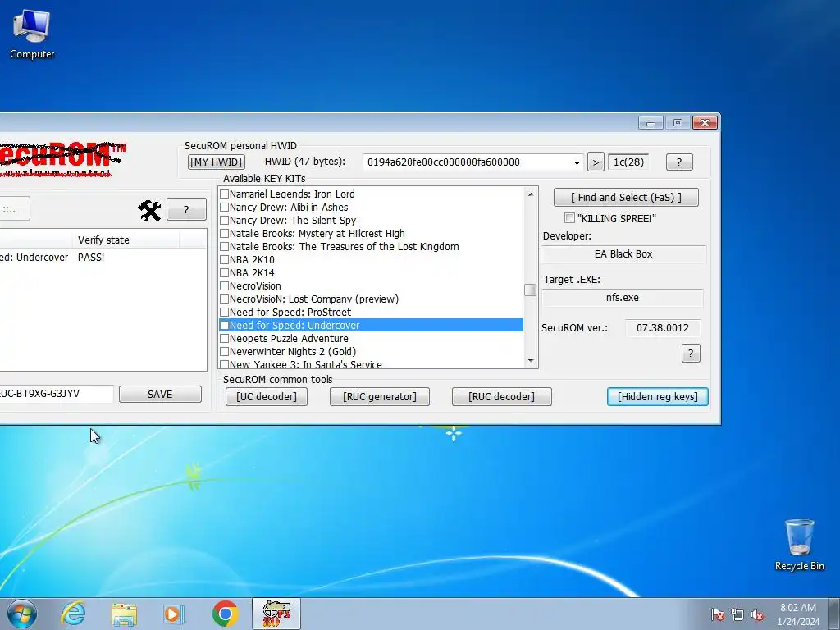Viewport: 840px width, 630px height.
Task: Select the partially visible New Yankee 3 row
Action: pos(371,364)
